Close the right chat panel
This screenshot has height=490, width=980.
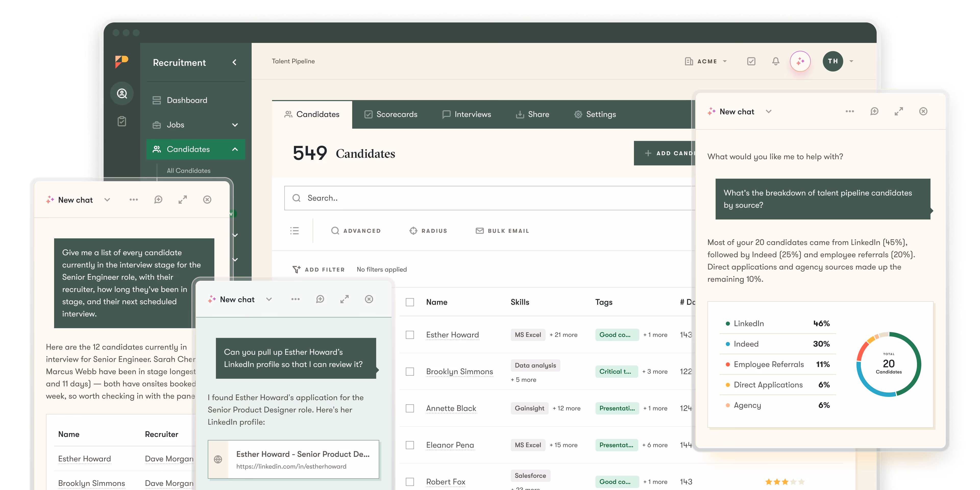pos(923,112)
